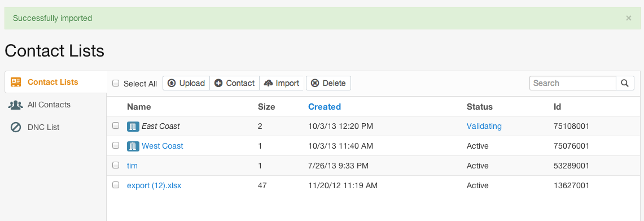This screenshot has width=644, height=221.
Task: Click the size value 47
Action: 262,185
